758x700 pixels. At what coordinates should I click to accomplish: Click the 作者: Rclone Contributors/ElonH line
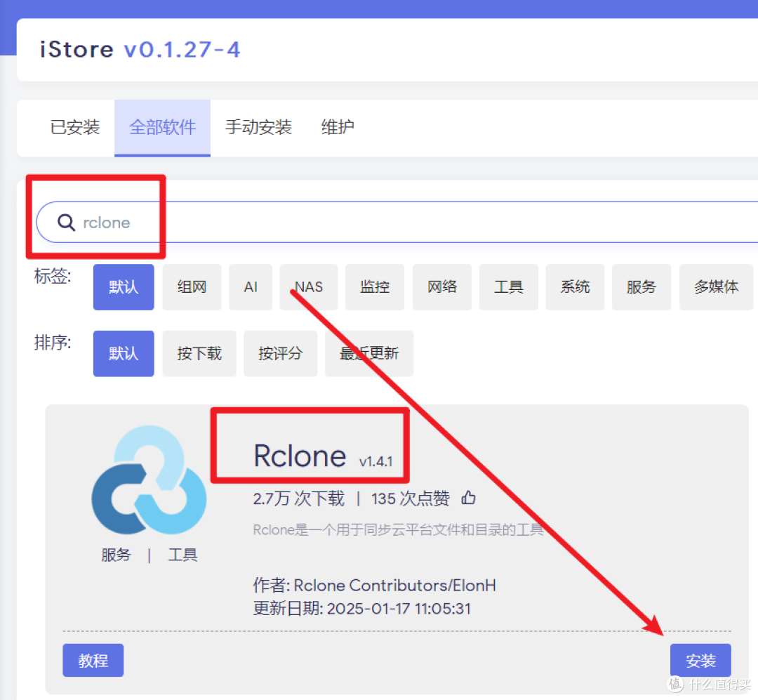pos(375,586)
